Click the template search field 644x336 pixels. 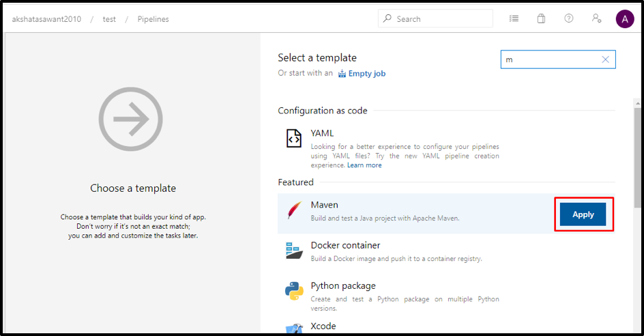(x=549, y=59)
